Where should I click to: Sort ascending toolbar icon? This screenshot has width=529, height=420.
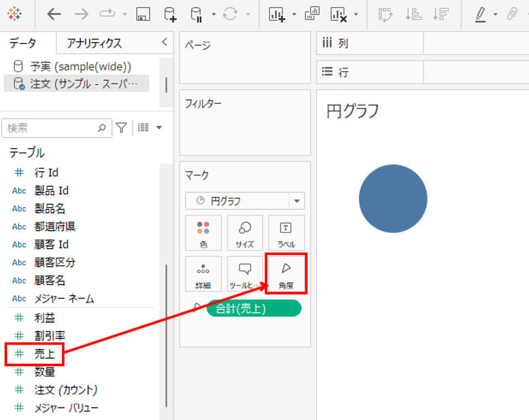413,14
